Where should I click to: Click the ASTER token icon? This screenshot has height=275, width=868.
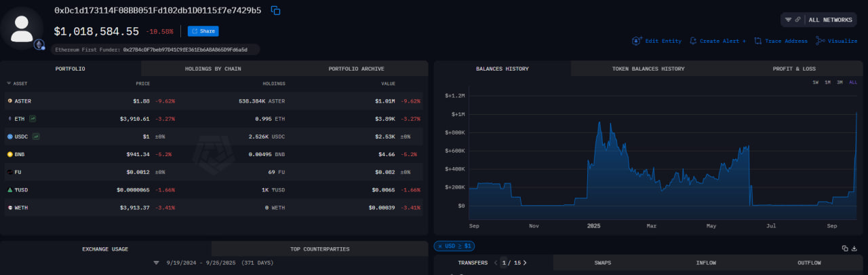coord(9,101)
